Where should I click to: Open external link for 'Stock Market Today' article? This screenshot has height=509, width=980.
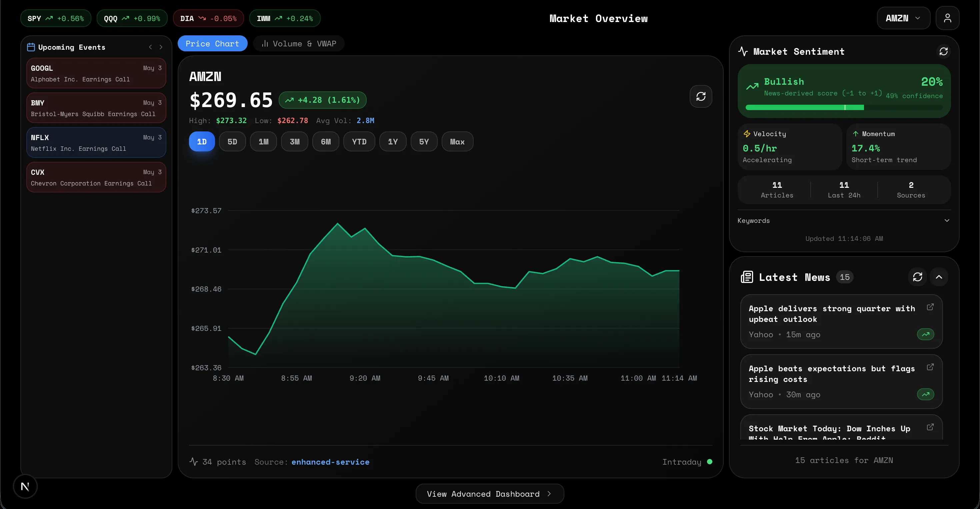(930, 427)
